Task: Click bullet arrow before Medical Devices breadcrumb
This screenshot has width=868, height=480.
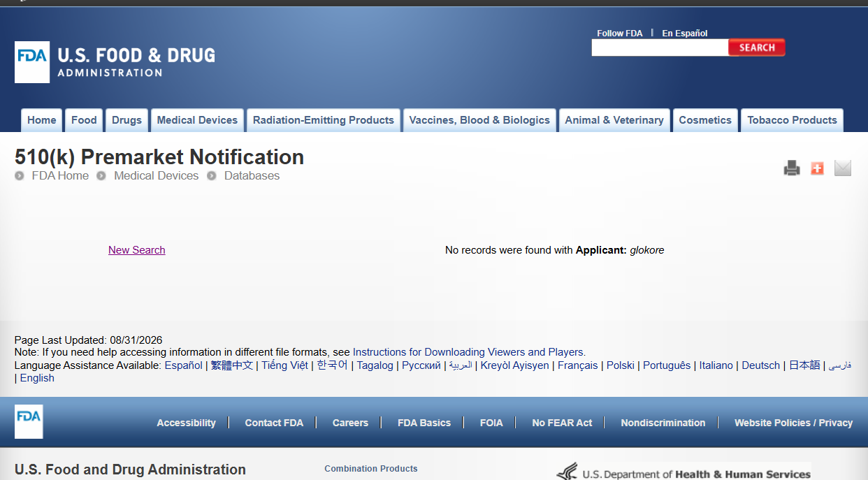Action: point(101,176)
